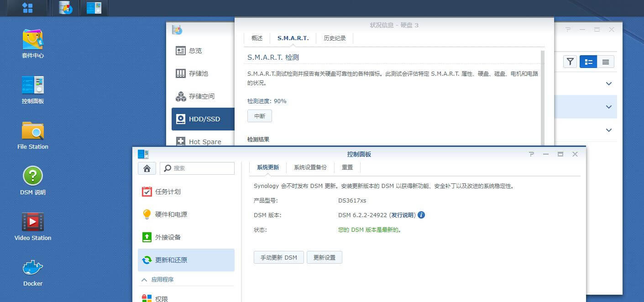644x302 pixels.
Task: Switch to the History tab
Action: click(x=335, y=38)
